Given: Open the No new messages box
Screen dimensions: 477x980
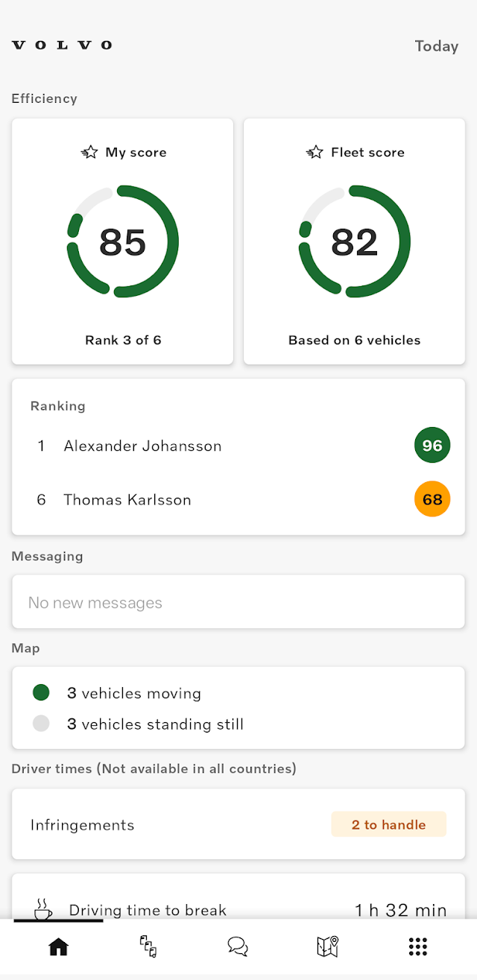Looking at the screenshot, I should [x=238, y=602].
